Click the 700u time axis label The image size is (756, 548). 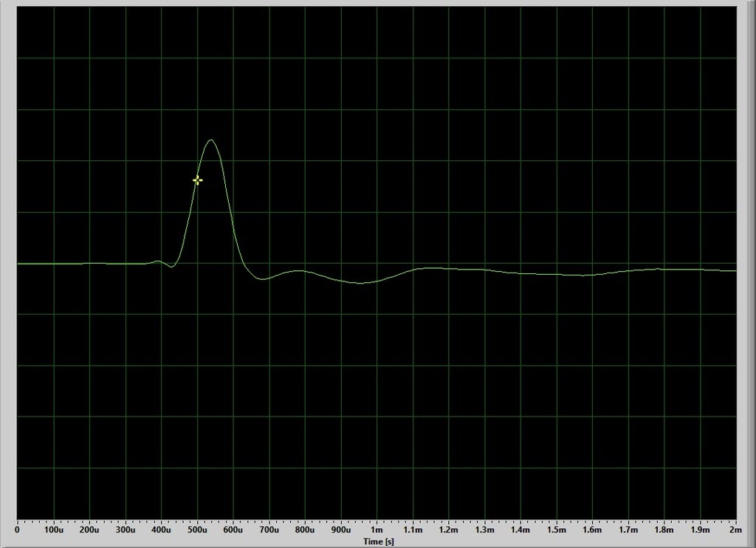coord(269,530)
